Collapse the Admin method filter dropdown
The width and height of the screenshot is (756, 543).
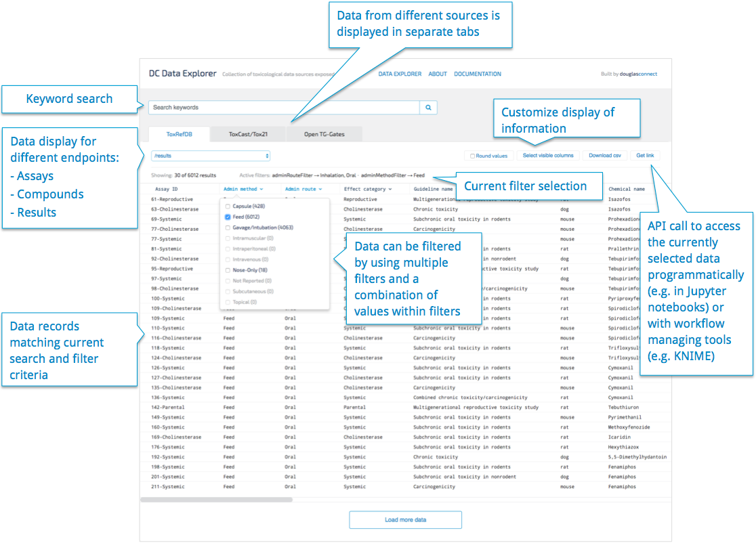tap(243, 189)
